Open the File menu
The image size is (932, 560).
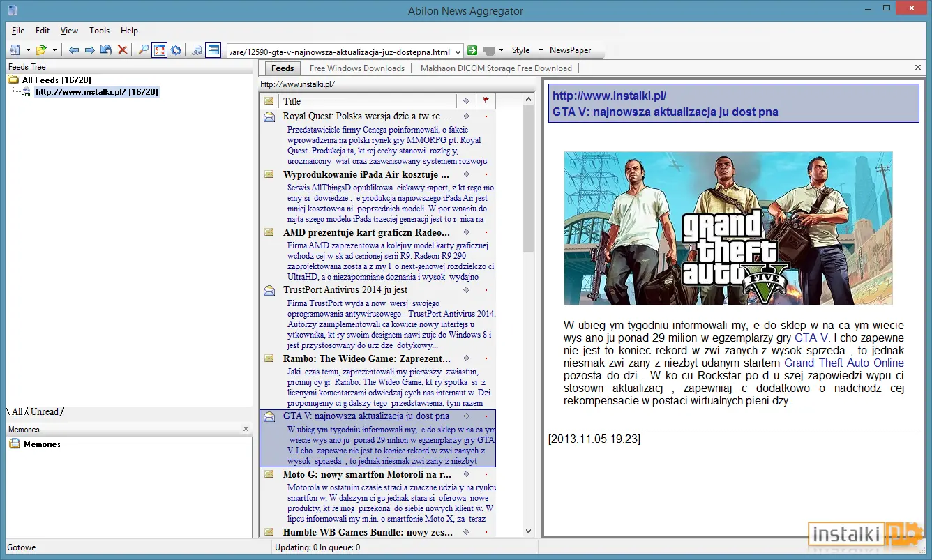(x=18, y=31)
